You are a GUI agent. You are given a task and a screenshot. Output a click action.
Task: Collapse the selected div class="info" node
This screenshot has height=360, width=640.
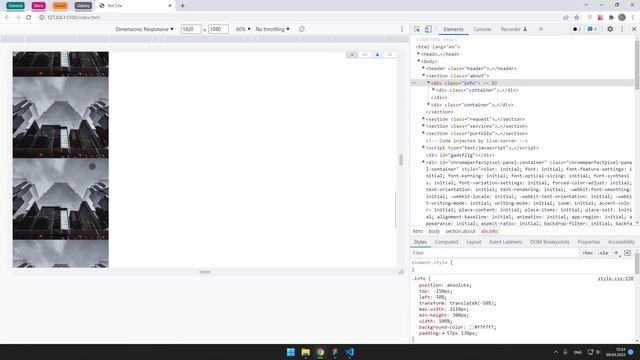[428, 83]
